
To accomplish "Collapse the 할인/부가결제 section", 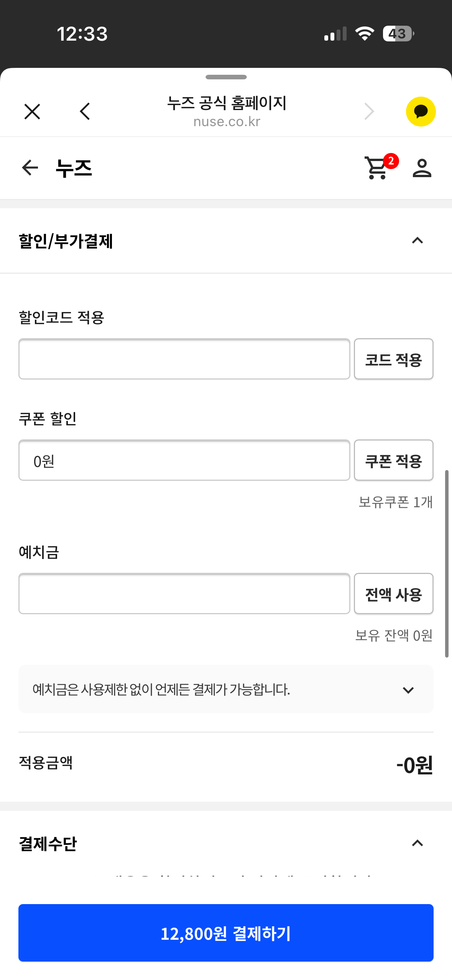I will [x=417, y=241].
